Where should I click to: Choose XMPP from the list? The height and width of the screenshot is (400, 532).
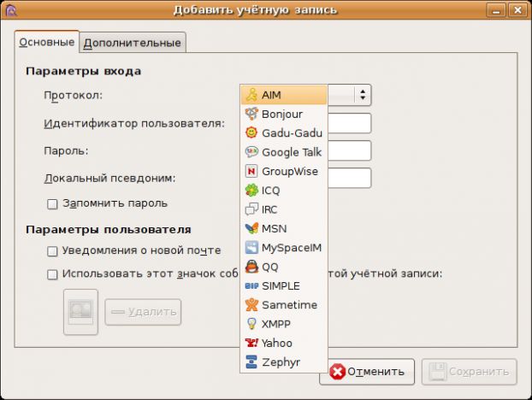284,324
